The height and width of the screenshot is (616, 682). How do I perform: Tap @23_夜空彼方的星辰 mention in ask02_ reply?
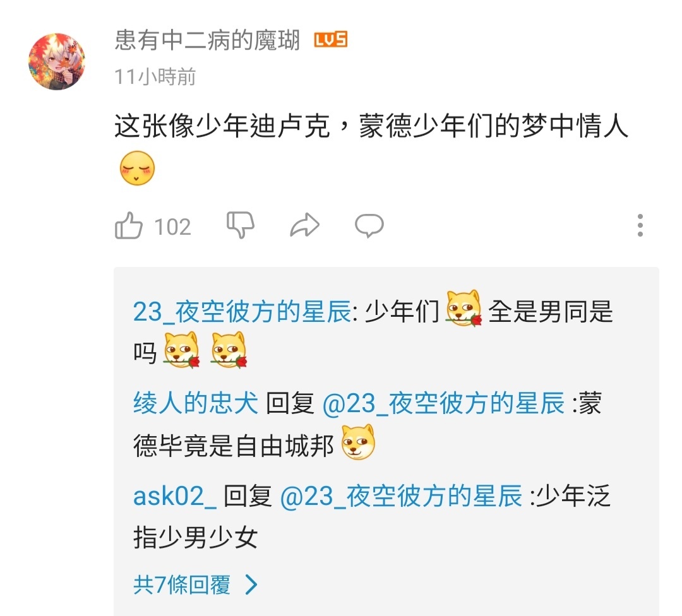tap(401, 495)
